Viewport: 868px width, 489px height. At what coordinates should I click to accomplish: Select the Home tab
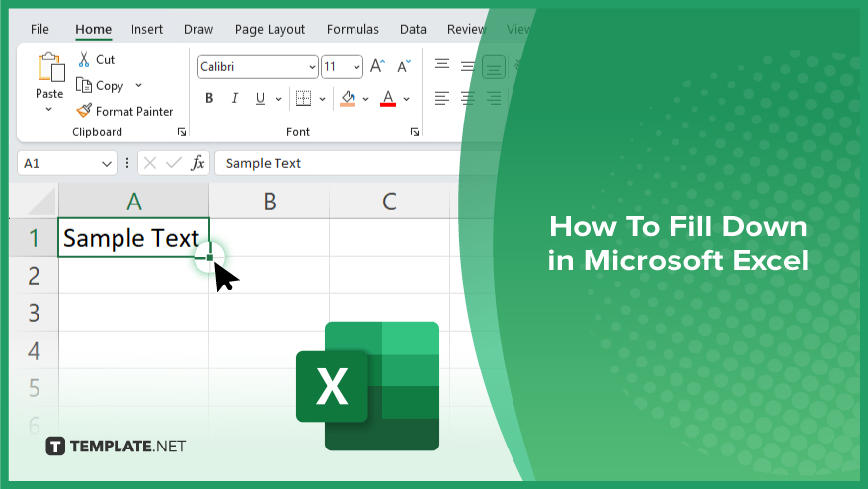93,29
